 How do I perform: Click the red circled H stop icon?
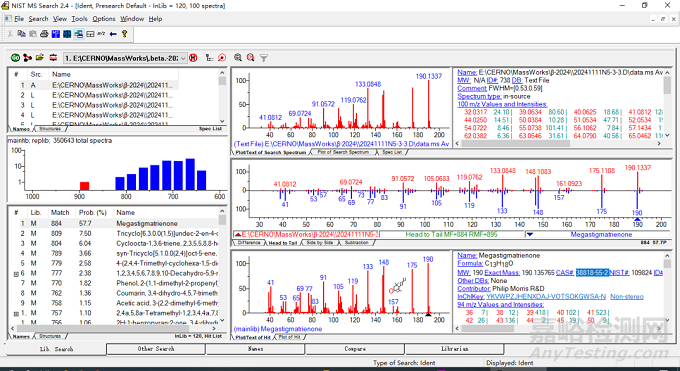click(x=193, y=58)
